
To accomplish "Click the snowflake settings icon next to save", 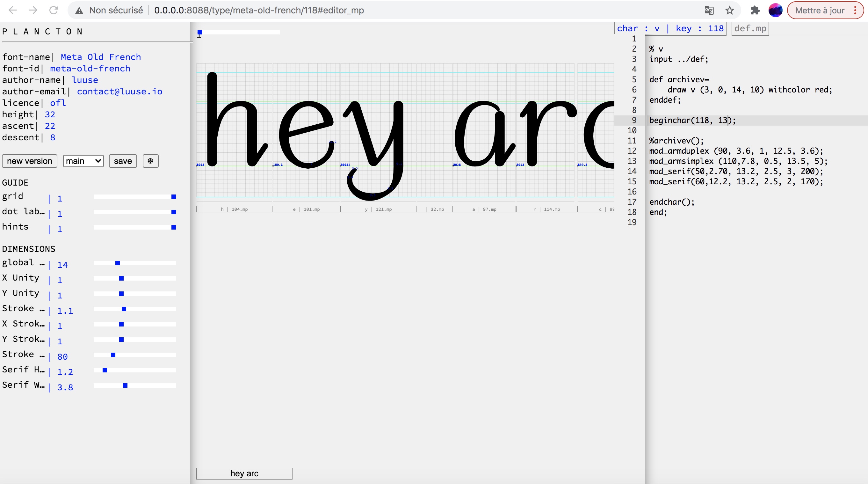I will pyautogui.click(x=150, y=161).
